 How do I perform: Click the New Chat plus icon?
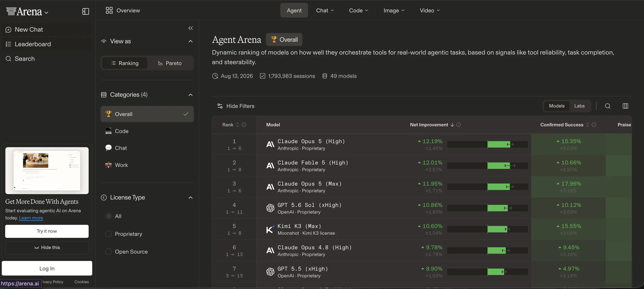[x=8, y=29]
